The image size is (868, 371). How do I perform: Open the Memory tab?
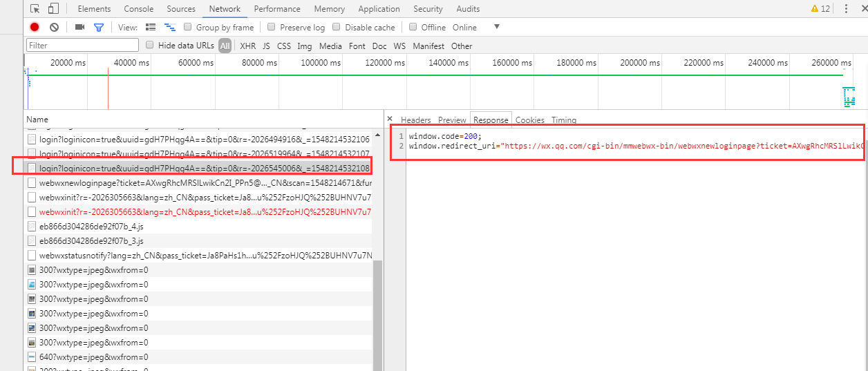point(330,9)
